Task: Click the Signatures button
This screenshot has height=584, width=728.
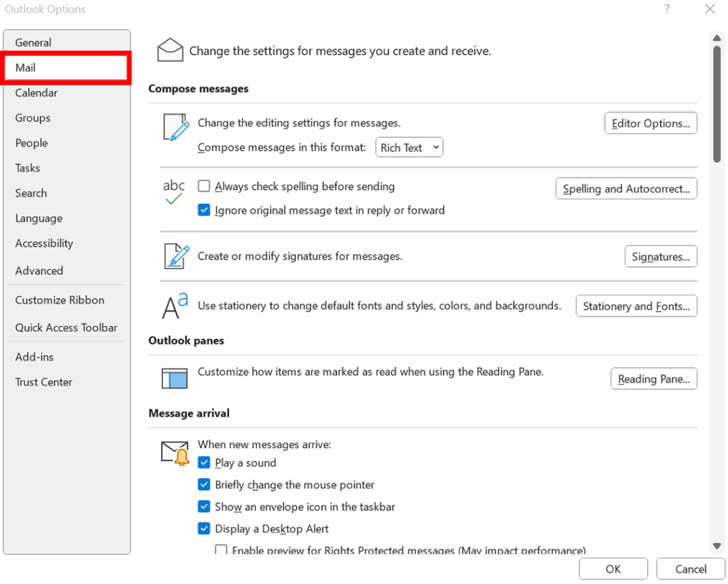Action: 660,256
